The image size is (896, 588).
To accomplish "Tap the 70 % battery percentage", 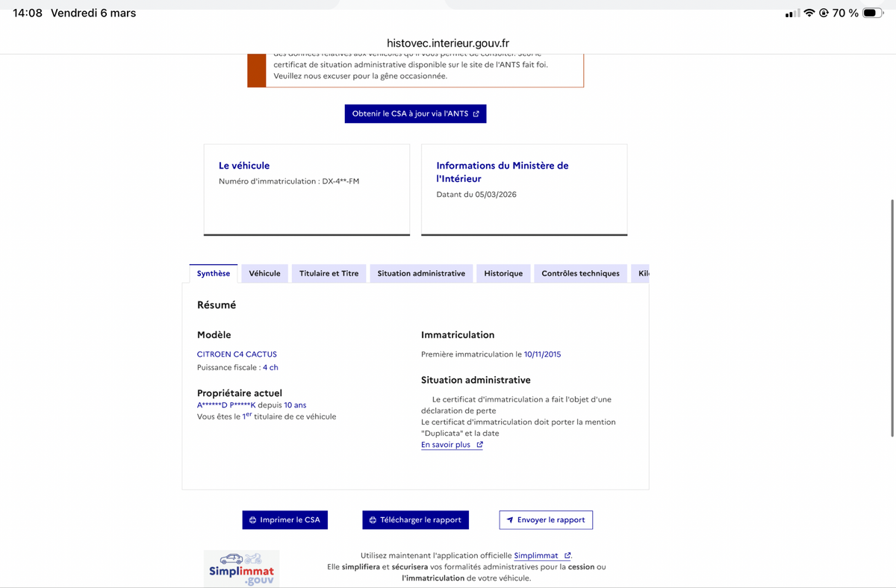I will [845, 13].
